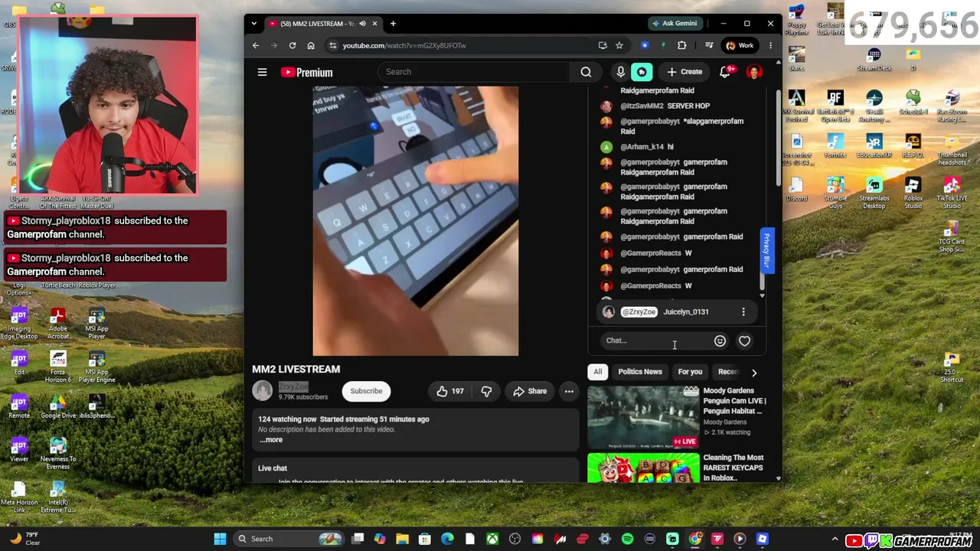Subscribe to the livestream channel

tap(366, 391)
